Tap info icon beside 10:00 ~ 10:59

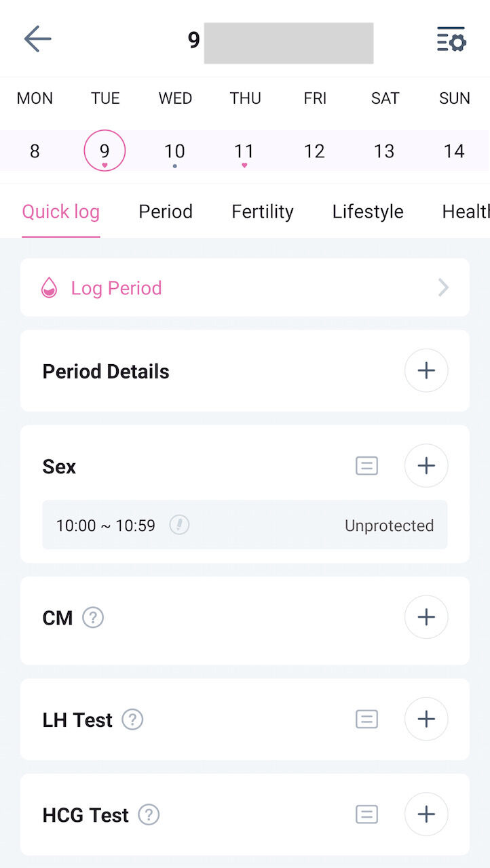click(x=179, y=525)
